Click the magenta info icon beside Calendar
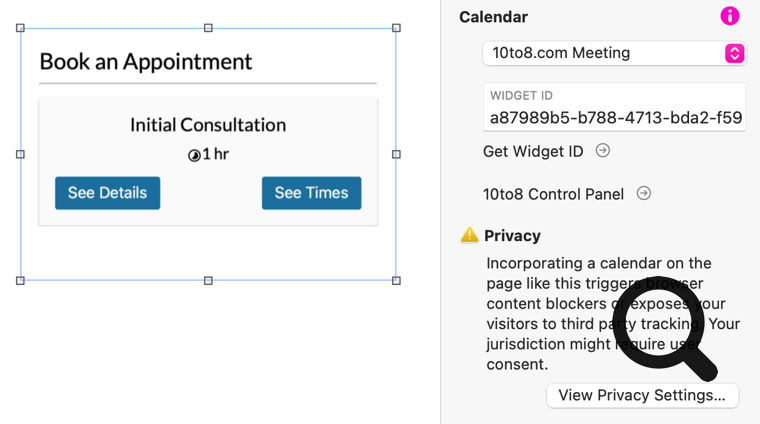This screenshot has width=760, height=424. pos(730,16)
